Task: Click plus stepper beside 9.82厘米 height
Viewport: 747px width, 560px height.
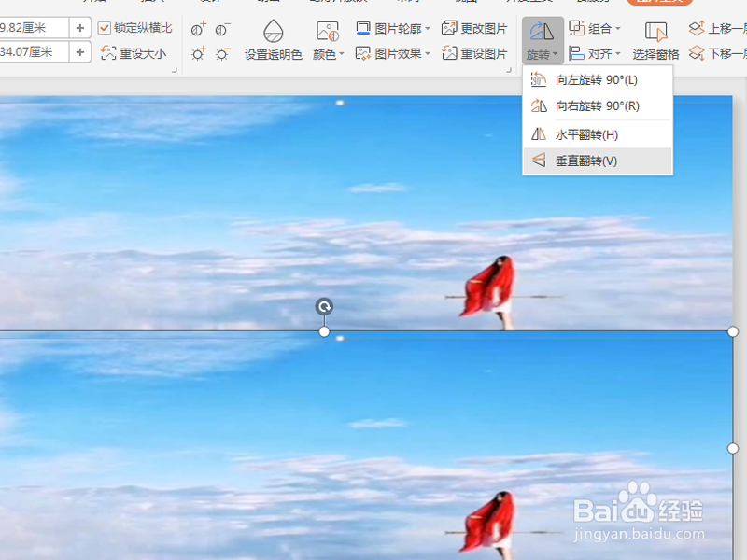Action: point(80,28)
